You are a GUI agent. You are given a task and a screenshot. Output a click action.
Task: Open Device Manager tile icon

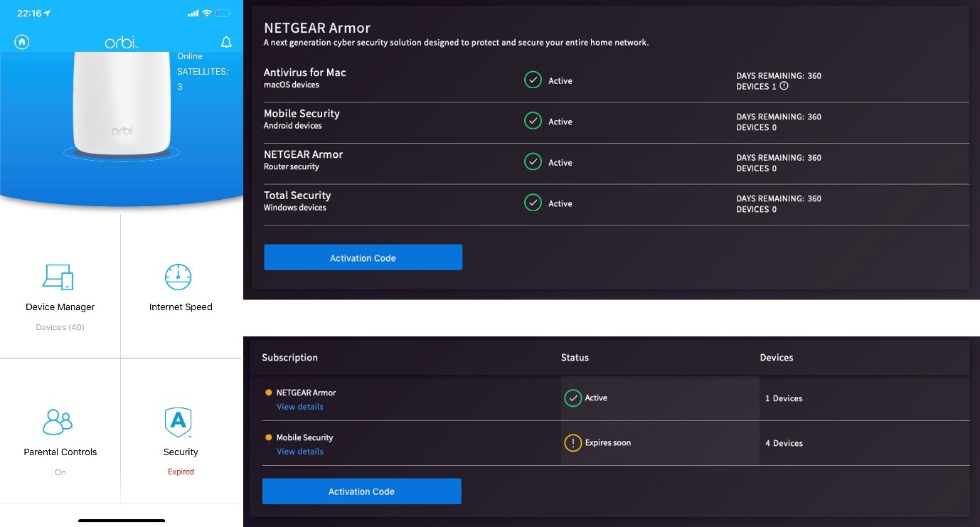click(58, 277)
